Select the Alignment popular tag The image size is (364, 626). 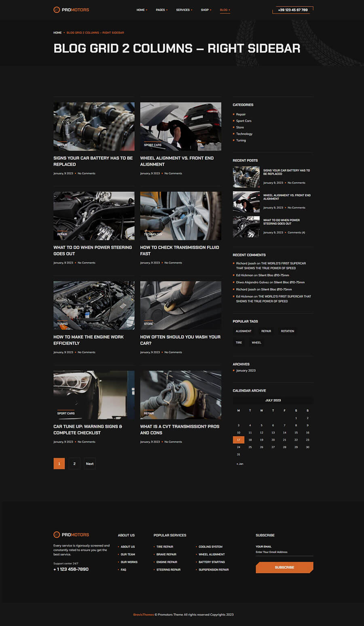click(x=243, y=331)
